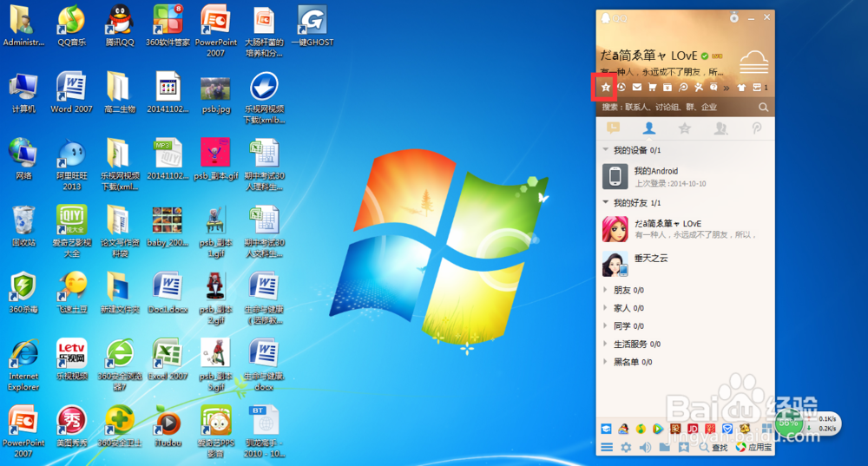Click the green online status check icon
This screenshot has width=868, height=466.
pyautogui.click(x=705, y=56)
